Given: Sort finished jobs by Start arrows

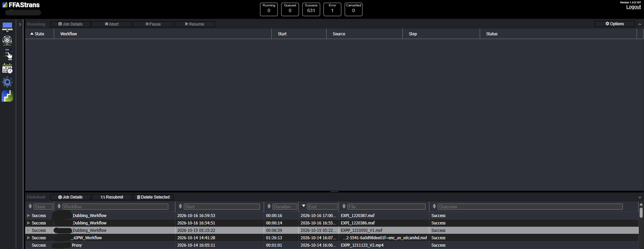Looking at the screenshot, I should (180, 206).
